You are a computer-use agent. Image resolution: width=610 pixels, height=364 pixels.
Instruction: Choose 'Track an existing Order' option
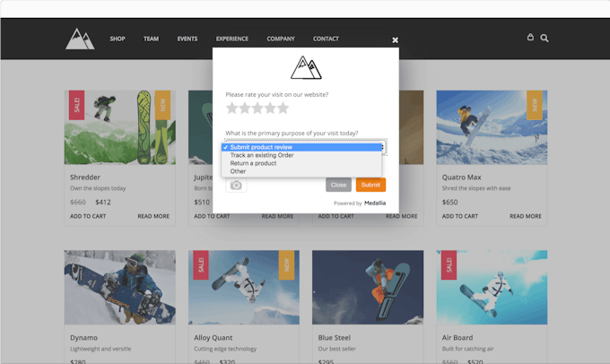302,155
